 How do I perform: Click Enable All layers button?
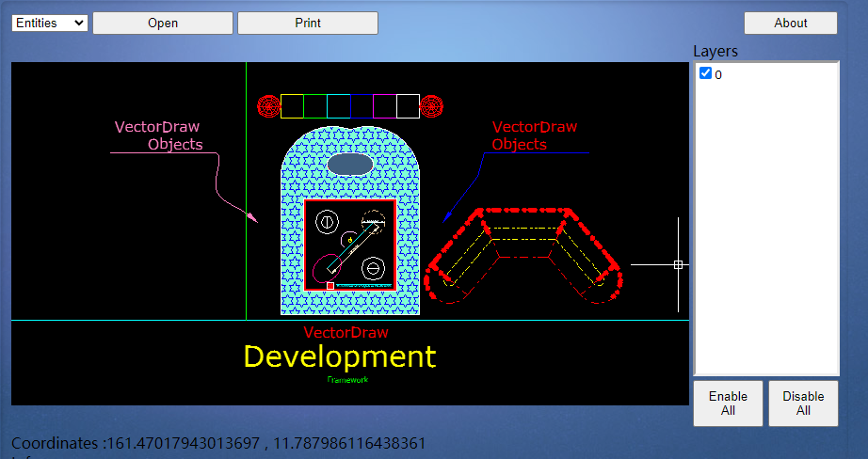coord(728,404)
